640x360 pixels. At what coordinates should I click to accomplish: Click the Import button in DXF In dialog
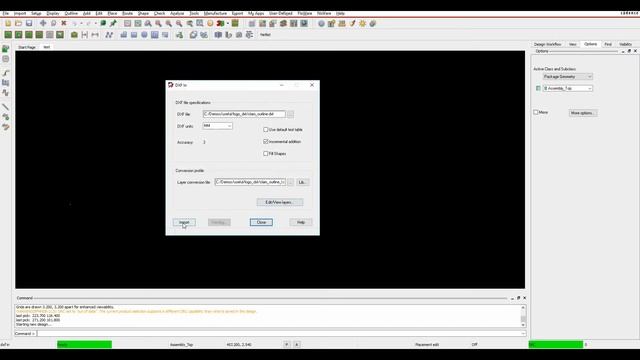(184, 222)
